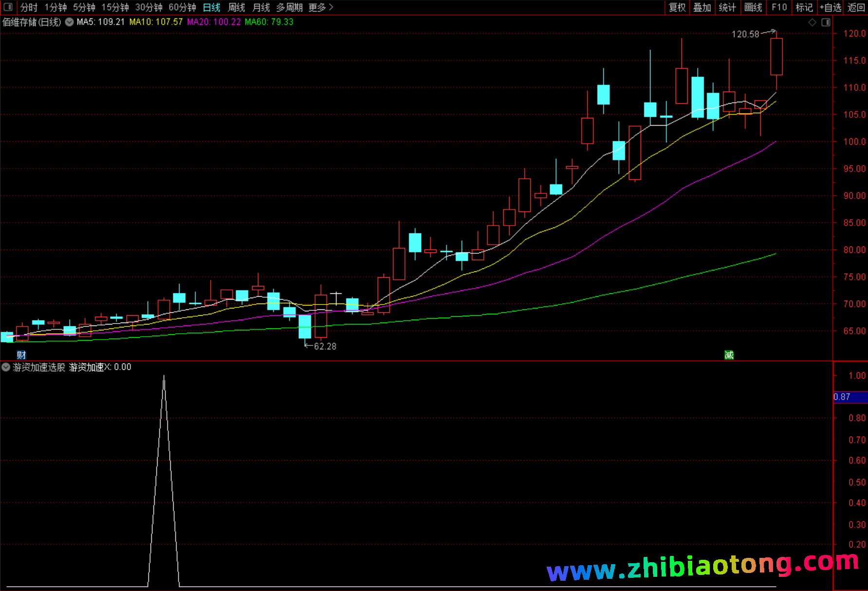Open the 画线 drawing tool
This screenshot has width=868, height=591.
coord(753,7)
